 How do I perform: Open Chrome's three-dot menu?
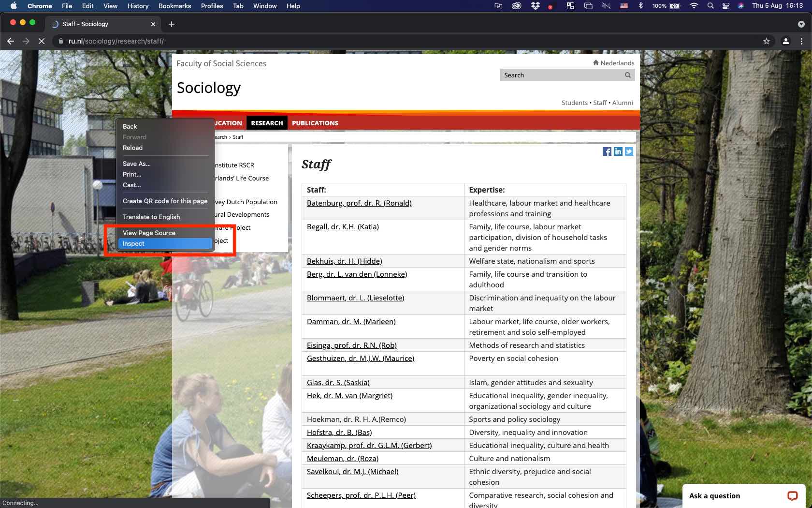click(801, 41)
